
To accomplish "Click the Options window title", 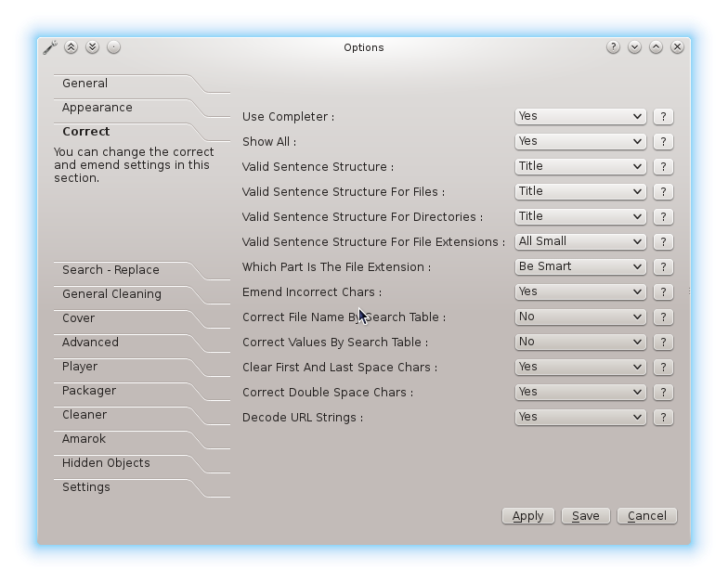I will tap(364, 47).
